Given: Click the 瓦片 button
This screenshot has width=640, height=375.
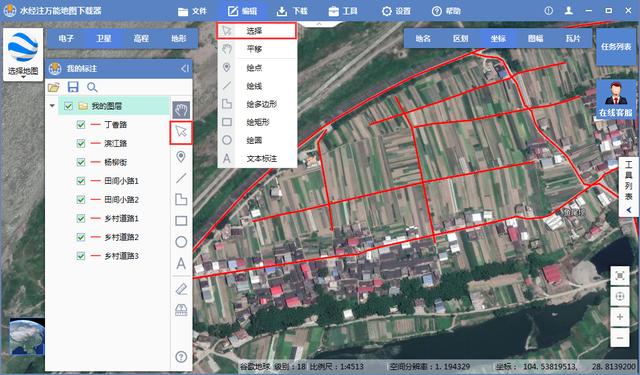Looking at the screenshot, I should click(x=573, y=38).
